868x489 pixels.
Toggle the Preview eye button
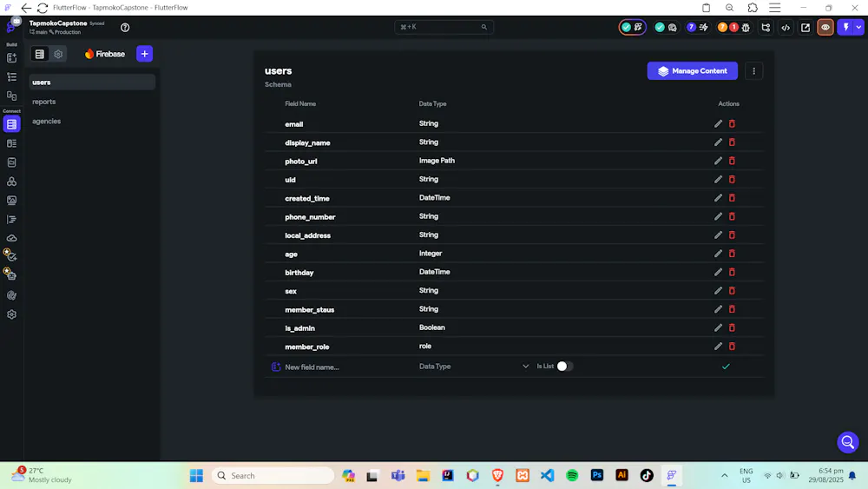point(825,27)
